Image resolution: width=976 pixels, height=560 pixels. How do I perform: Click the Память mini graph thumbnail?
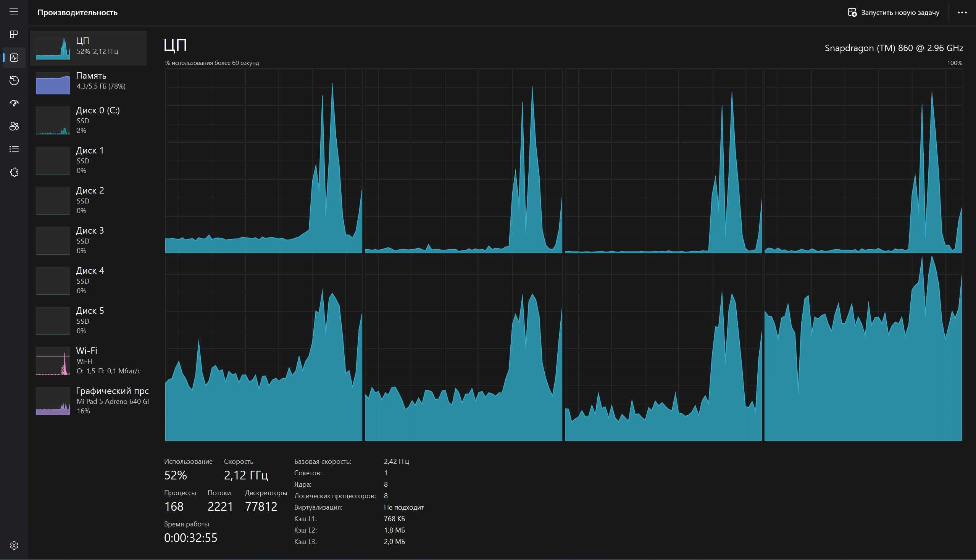53,83
